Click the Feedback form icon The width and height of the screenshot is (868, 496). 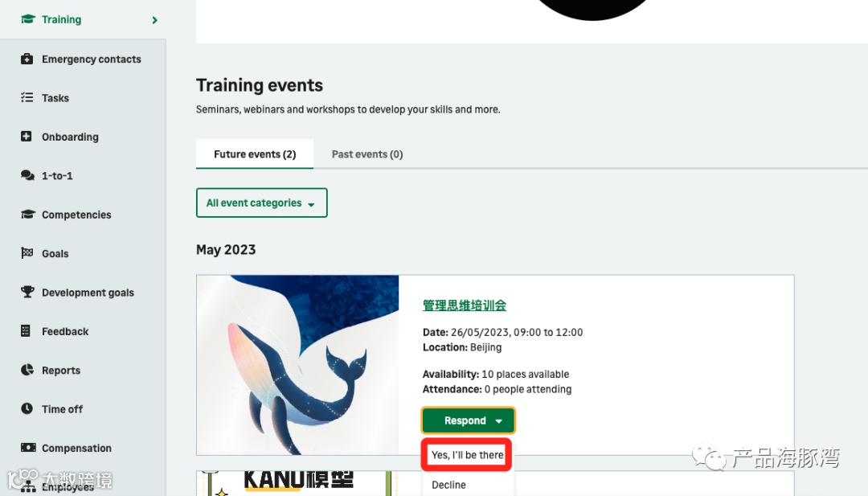(x=26, y=331)
